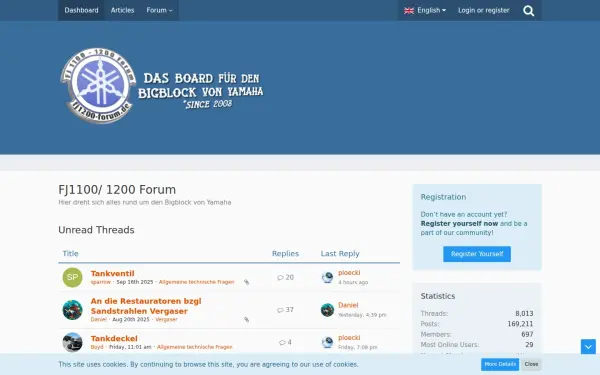This screenshot has width=600, height=375.
Task: Click the Members count 697
Action: coord(527,334)
